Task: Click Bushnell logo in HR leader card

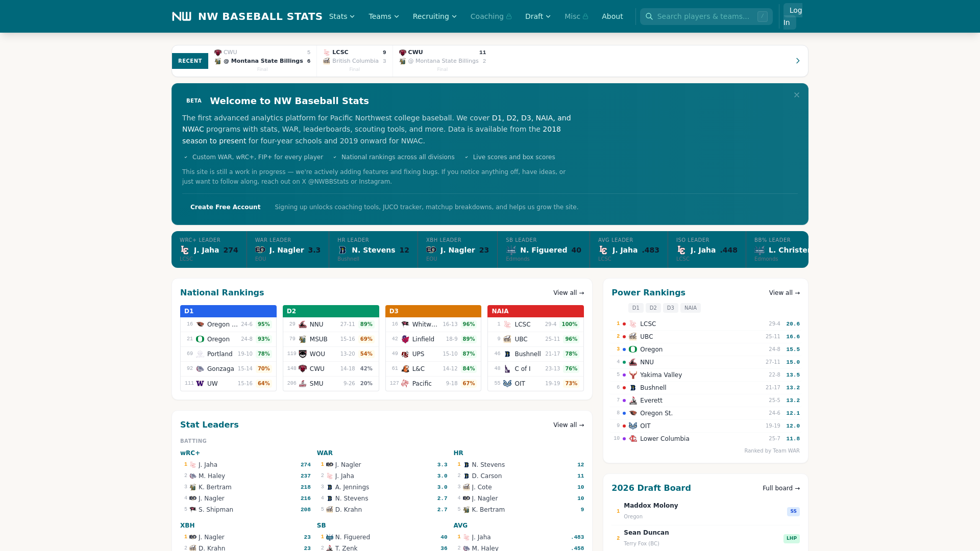Action: pos(342,250)
